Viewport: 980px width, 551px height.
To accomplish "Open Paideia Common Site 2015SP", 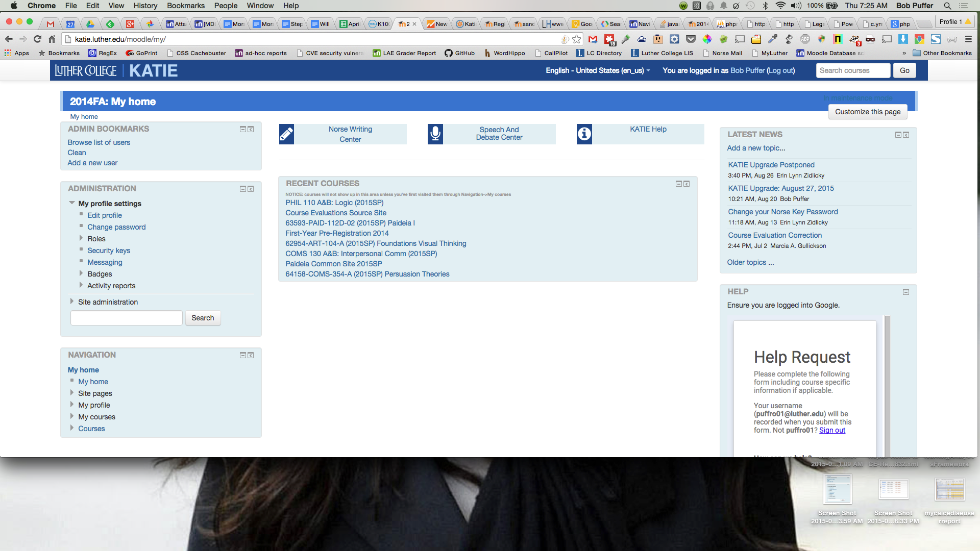I will tap(333, 264).
